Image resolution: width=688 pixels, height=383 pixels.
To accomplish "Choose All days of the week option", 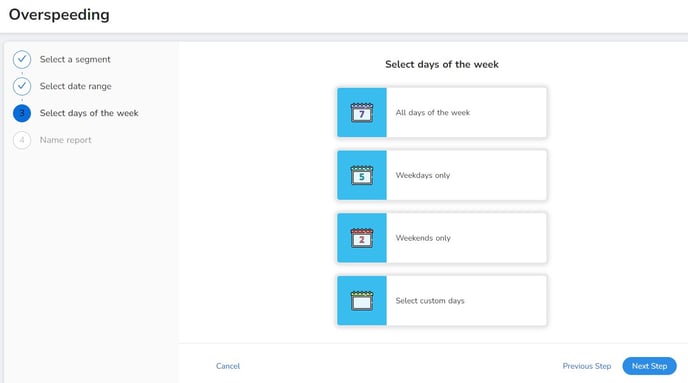I will (x=442, y=113).
